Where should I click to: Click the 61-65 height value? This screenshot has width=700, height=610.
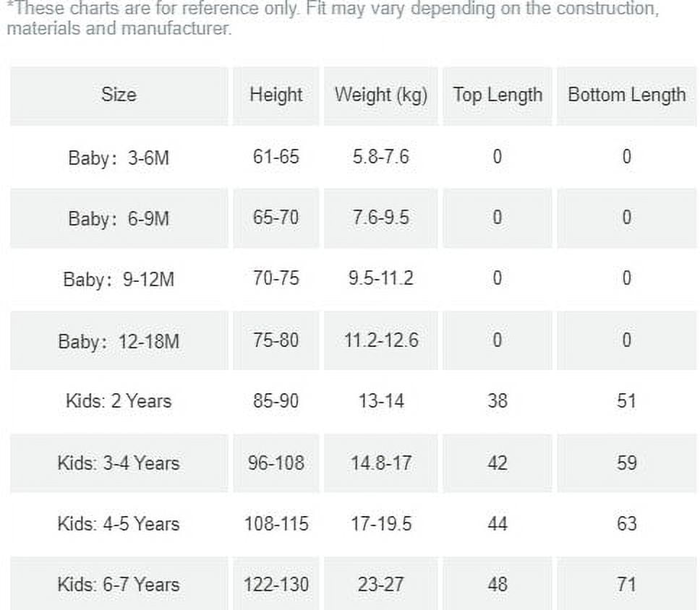tap(276, 157)
